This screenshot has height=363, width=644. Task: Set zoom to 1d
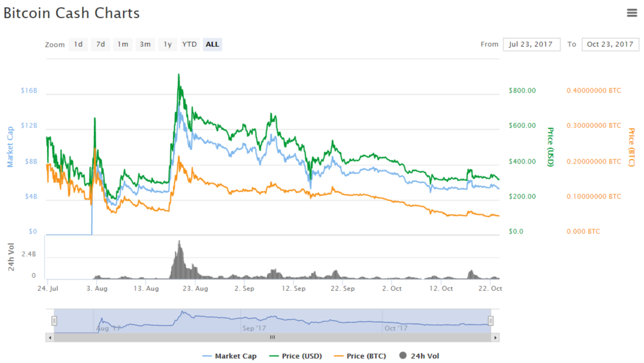pos(78,44)
